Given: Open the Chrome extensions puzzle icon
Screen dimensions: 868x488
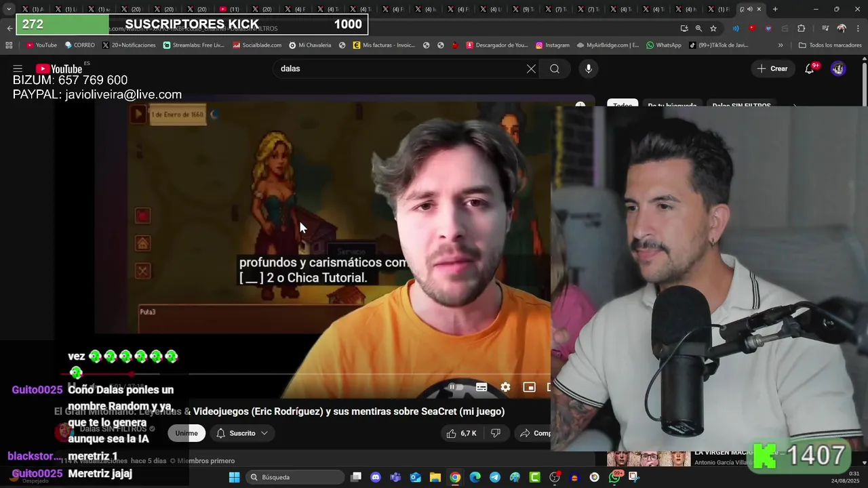Looking at the screenshot, I should pyautogui.click(x=802, y=28).
